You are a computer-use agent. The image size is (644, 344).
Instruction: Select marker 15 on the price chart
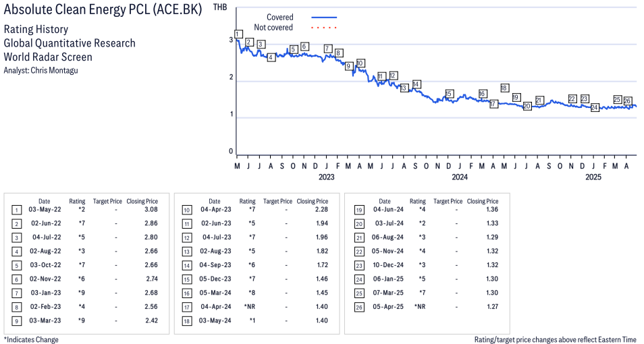(x=449, y=94)
